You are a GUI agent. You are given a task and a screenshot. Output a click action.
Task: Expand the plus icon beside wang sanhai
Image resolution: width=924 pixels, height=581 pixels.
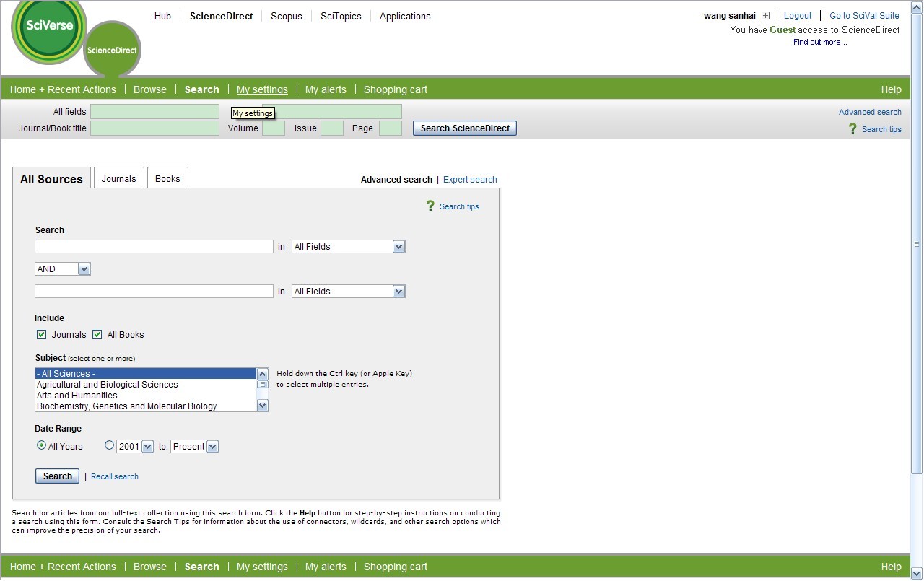(x=766, y=16)
